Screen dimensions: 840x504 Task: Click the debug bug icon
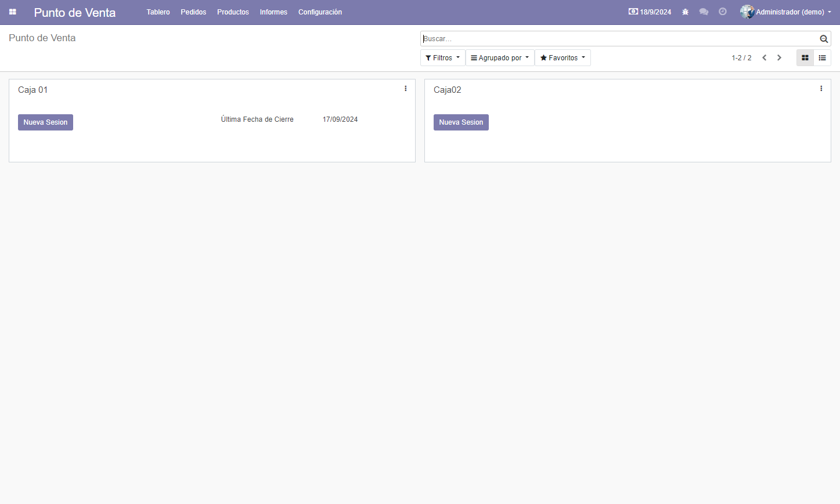[x=685, y=12]
